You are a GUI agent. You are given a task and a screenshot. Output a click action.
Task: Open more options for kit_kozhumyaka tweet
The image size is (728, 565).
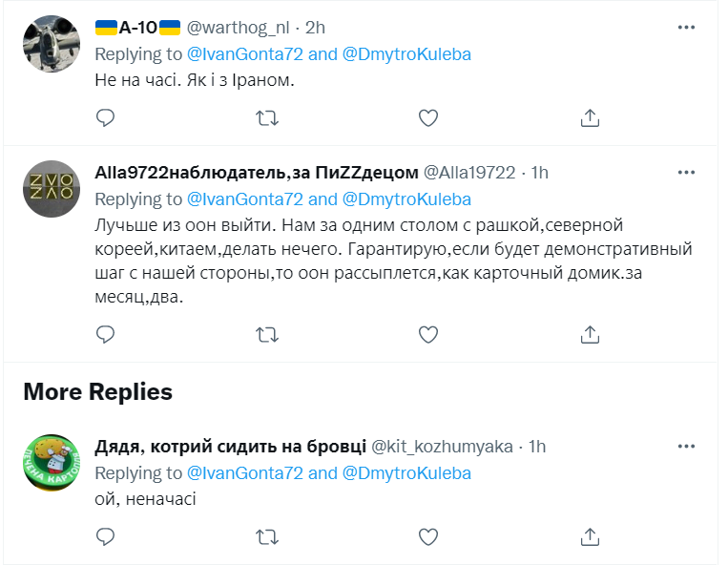pyautogui.click(x=686, y=446)
